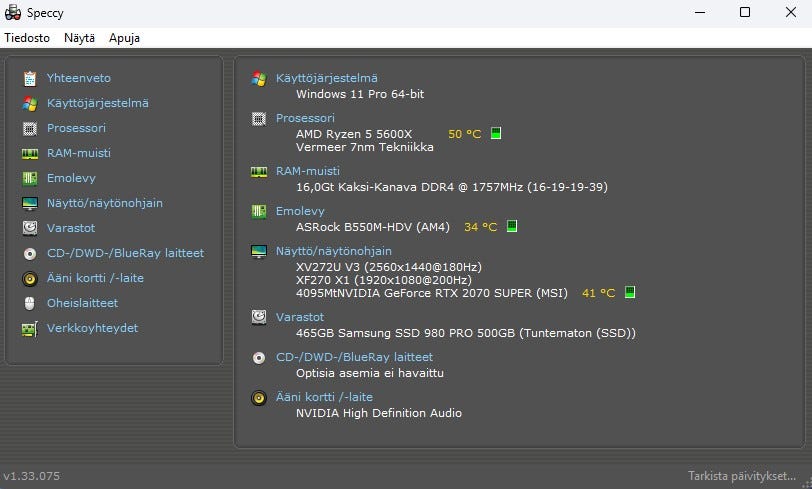Select Verkkoyhteydet in the sidebar
Screen dimensions: 812x489
pyautogui.click(x=92, y=328)
